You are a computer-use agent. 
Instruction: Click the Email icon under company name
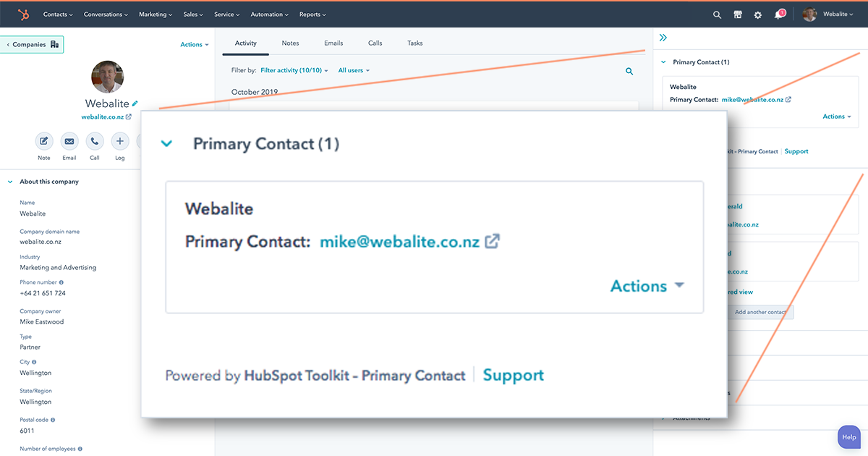[69, 141]
